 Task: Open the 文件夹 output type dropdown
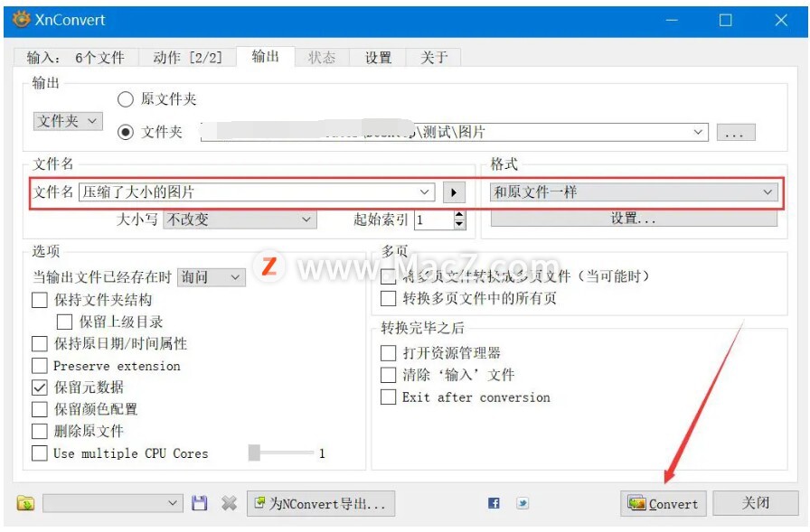[x=68, y=121]
